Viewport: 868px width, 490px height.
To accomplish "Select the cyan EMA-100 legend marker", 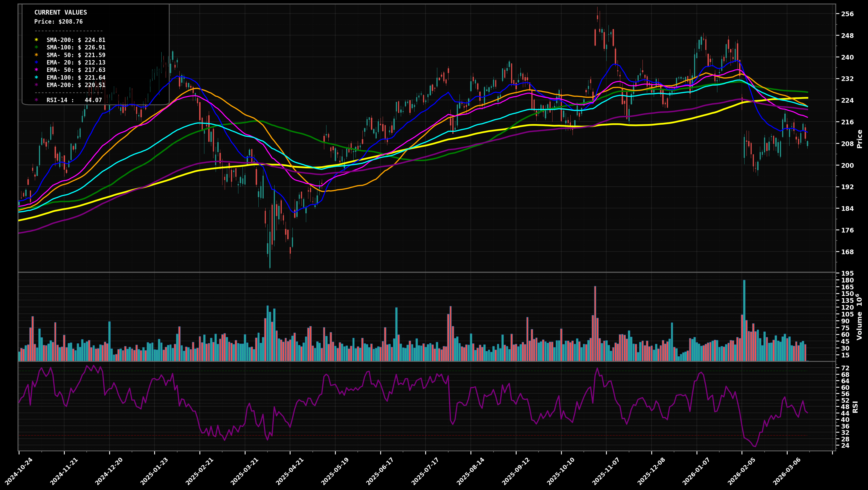I will point(37,78).
